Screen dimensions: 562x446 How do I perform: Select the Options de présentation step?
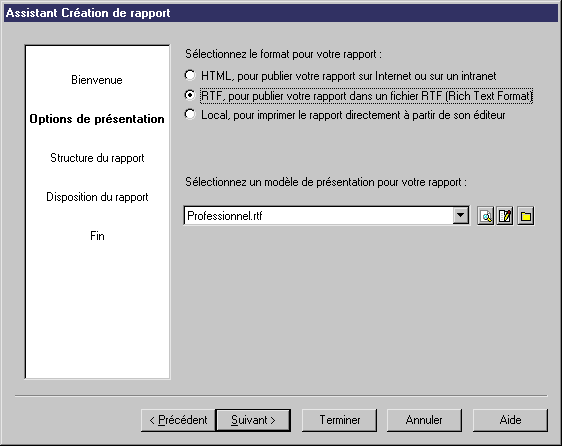[97, 119]
